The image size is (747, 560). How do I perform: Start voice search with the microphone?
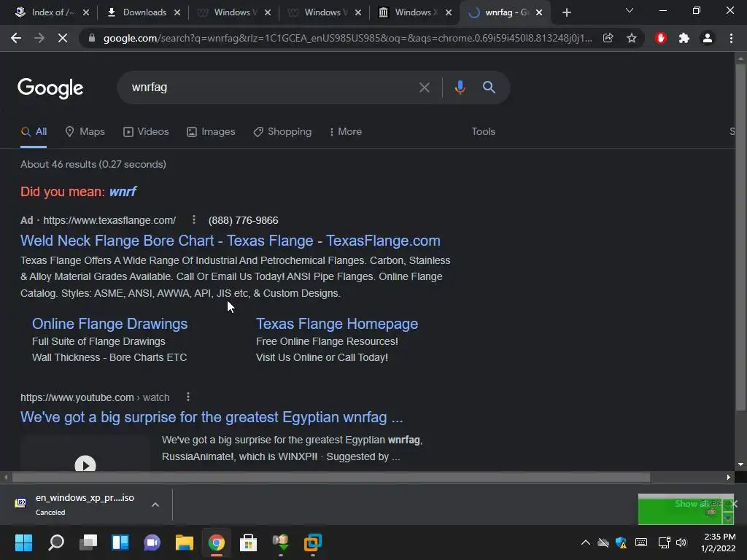tap(460, 87)
